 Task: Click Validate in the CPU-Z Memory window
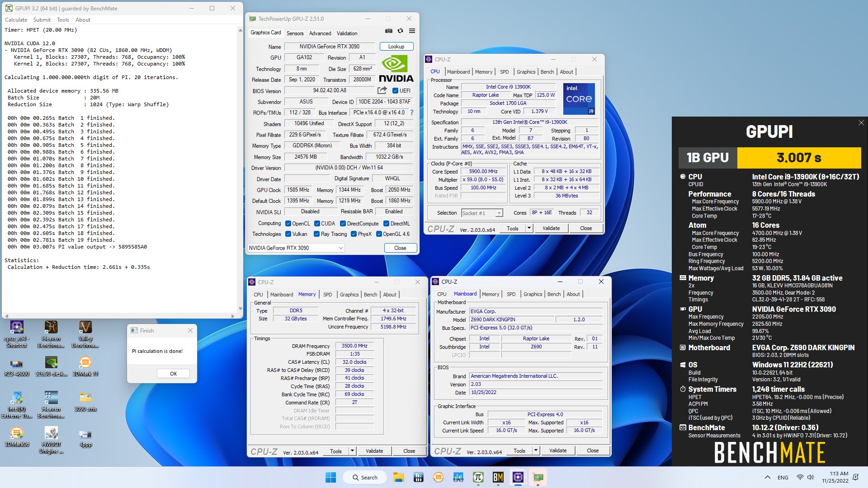(x=374, y=451)
